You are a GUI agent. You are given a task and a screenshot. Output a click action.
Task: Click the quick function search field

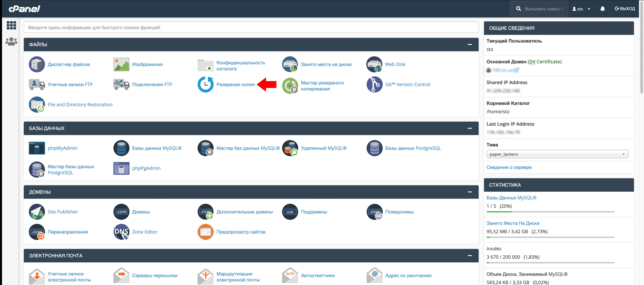(x=251, y=27)
